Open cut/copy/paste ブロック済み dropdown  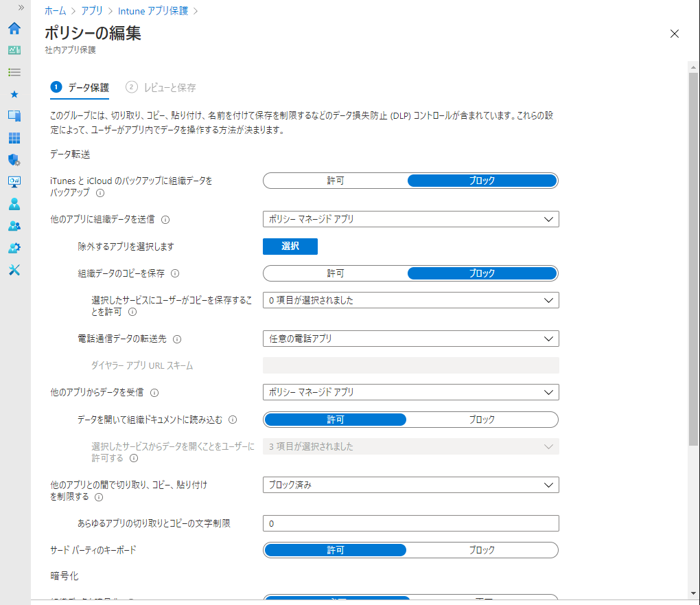pyautogui.click(x=410, y=485)
